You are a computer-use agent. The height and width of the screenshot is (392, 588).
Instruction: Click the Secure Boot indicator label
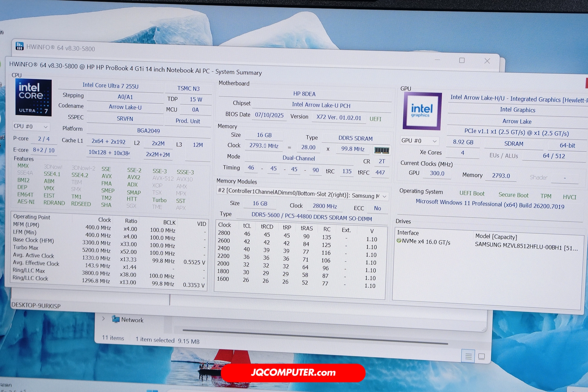tap(513, 195)
